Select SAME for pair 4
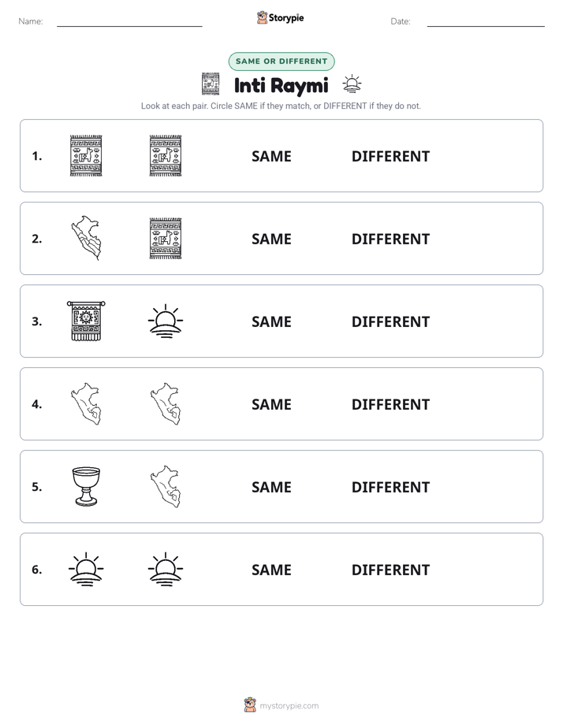This screenshot has width=563, height=728. click(x=271, y=404)
